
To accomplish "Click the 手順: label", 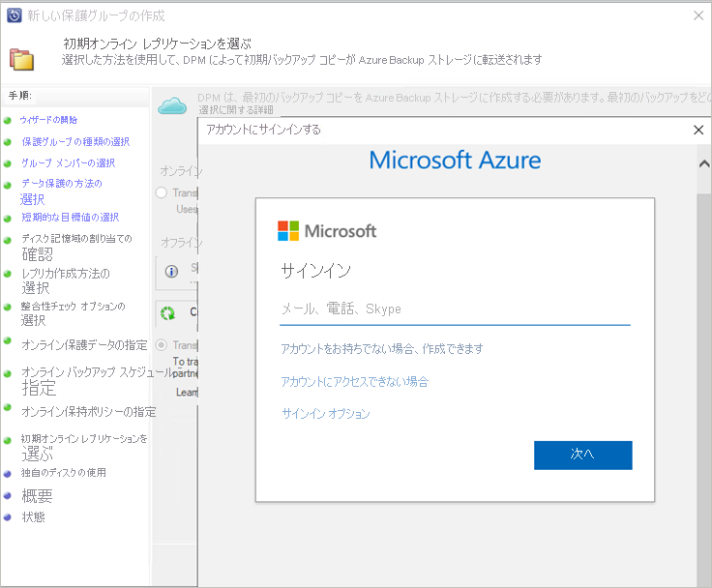I will click(x=20, y=96).
